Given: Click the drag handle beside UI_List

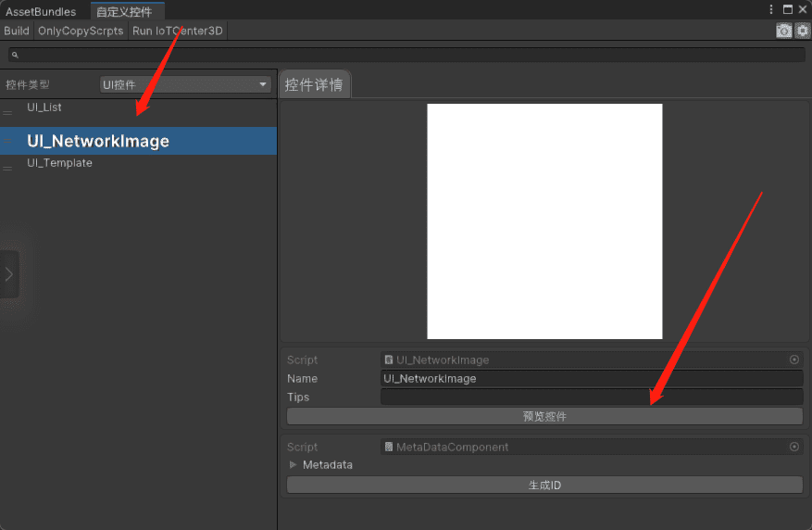Looking at the screenshot, I should click(x=7, y=113).
